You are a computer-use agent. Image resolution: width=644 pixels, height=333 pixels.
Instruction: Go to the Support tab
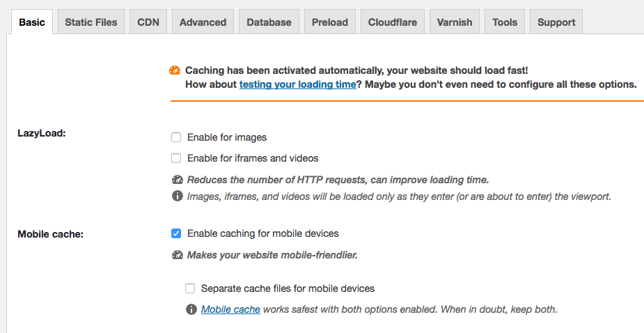click(556, 22)
